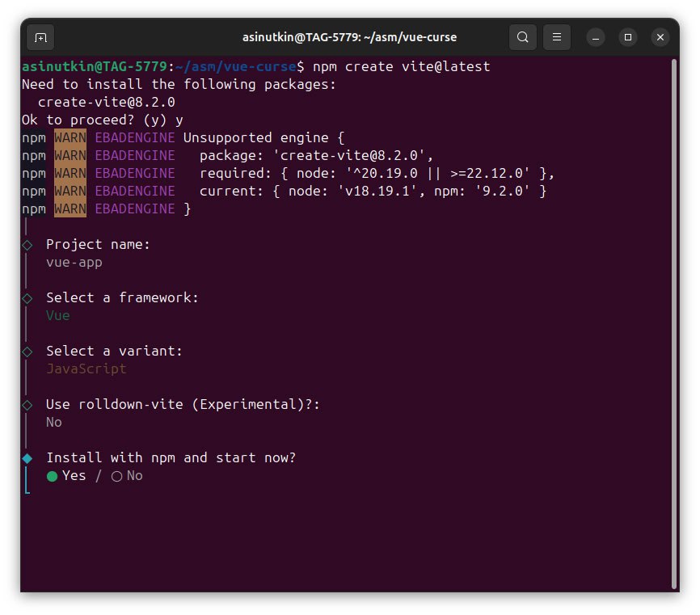
Task: Click the green Vue framework answer
Action: (x=58, y=316)
